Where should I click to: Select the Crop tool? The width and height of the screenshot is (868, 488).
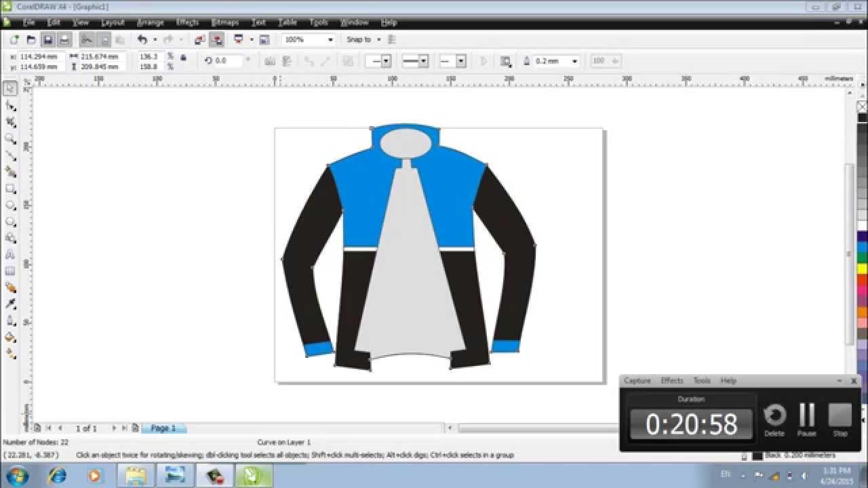tap(10, 122)
